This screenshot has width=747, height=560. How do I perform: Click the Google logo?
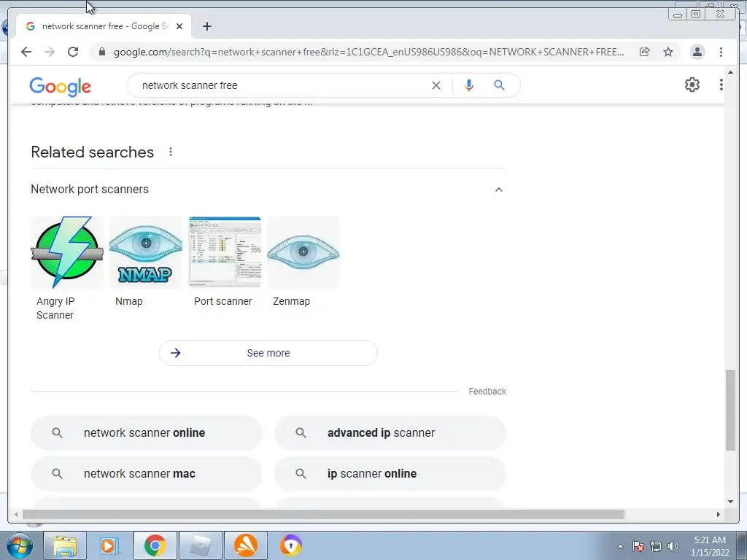click(60, 86)
